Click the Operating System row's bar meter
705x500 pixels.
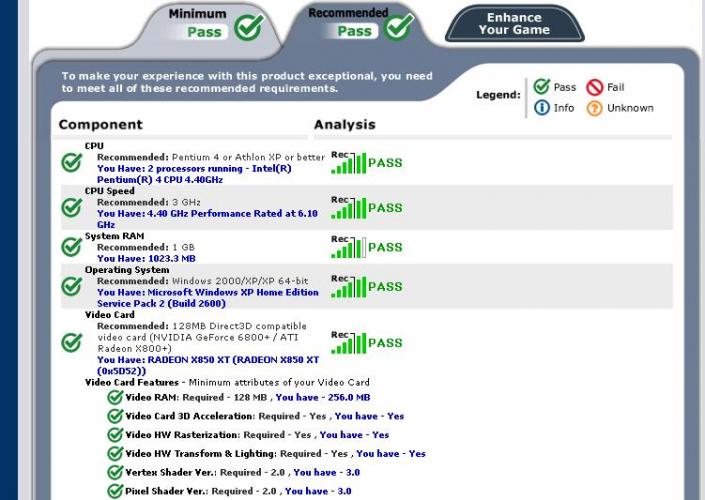pyautogui.click(x=349, y=286)
